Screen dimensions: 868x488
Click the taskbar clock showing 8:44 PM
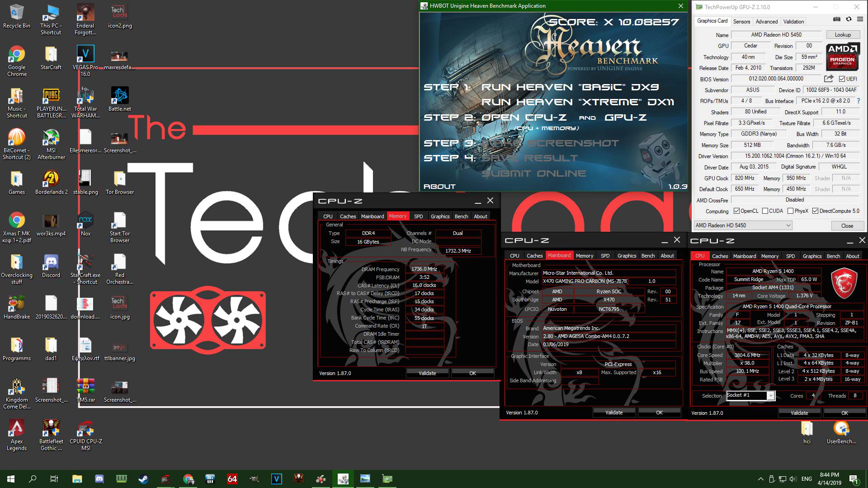[829, 479]
